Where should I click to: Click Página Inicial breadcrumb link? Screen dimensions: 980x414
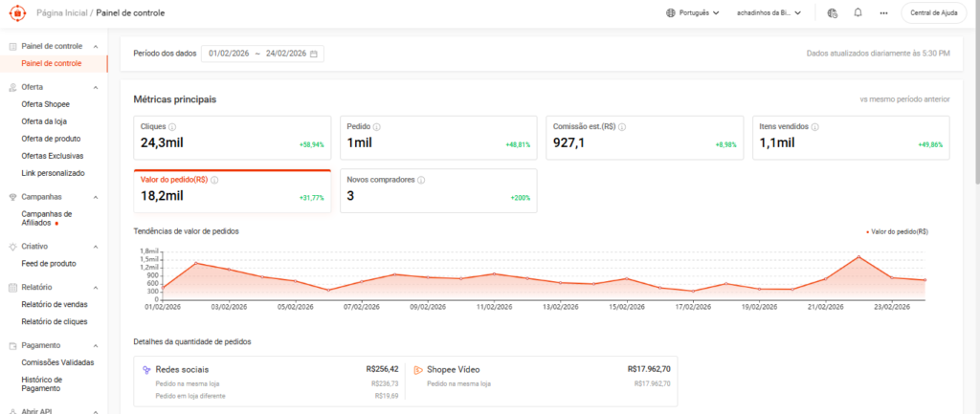[x=61, y=13]
